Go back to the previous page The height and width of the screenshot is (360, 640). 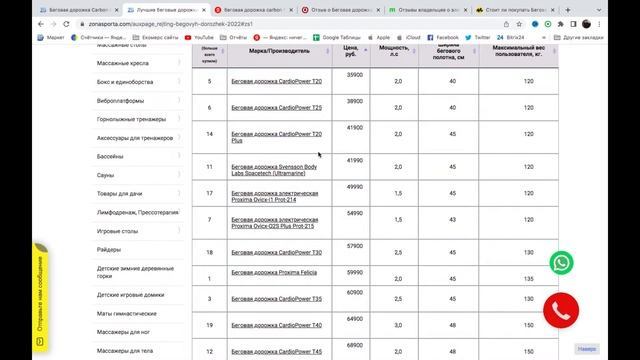pyautogui.click(x=41, y=24)
